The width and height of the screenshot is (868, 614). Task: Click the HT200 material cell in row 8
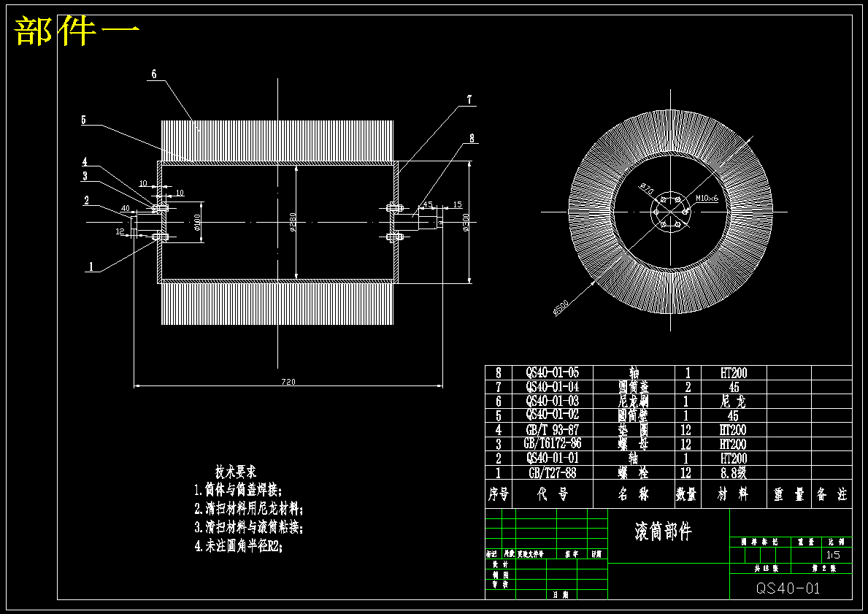(x=734, y=372)
